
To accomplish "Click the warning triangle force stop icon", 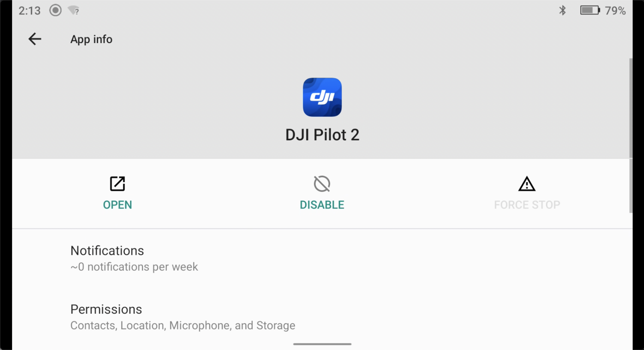I will (x=527, y=184).
